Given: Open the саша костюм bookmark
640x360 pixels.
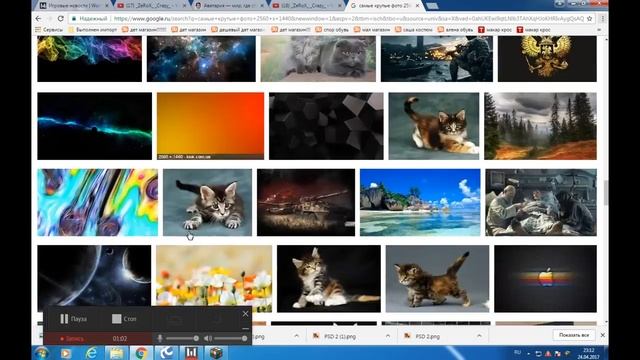Looking at the screenshot, I should [x=413, y=29].
